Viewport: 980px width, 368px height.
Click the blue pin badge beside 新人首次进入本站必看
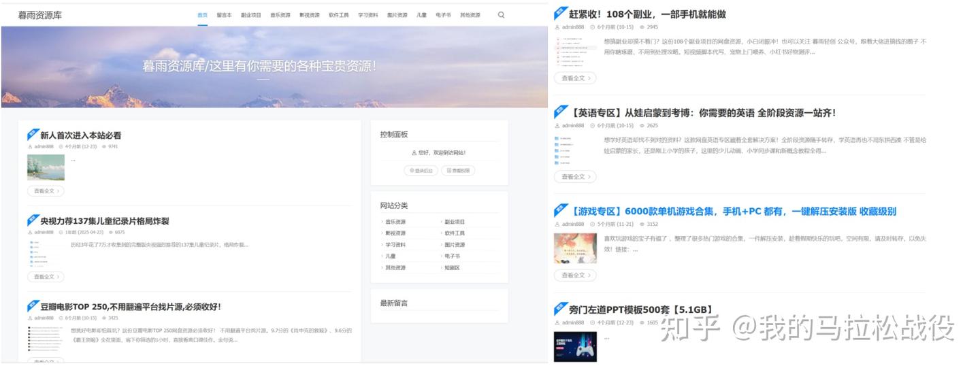coord(33,134)
